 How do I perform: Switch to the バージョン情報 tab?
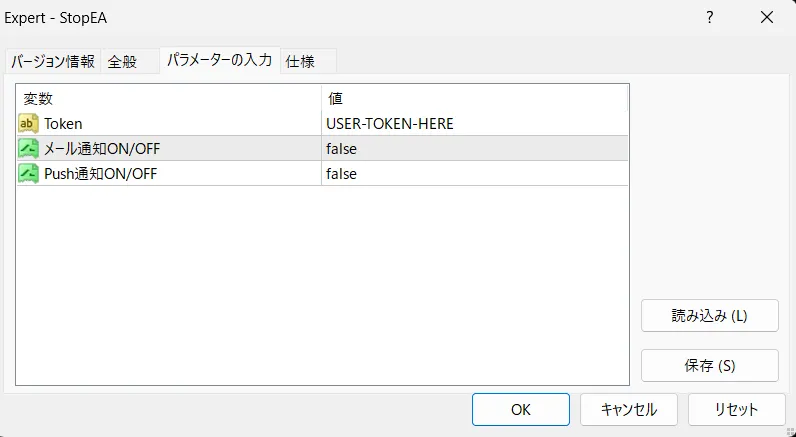[52, 62]
